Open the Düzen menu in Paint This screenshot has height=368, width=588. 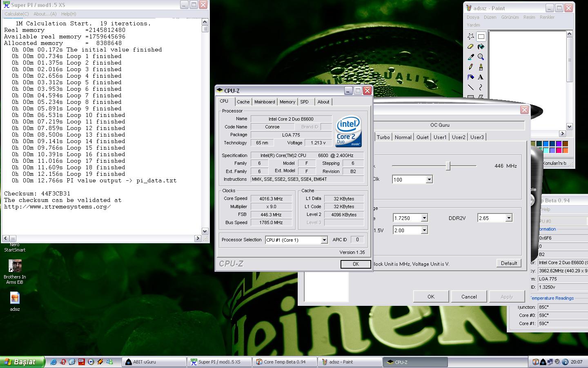[490, 17]
